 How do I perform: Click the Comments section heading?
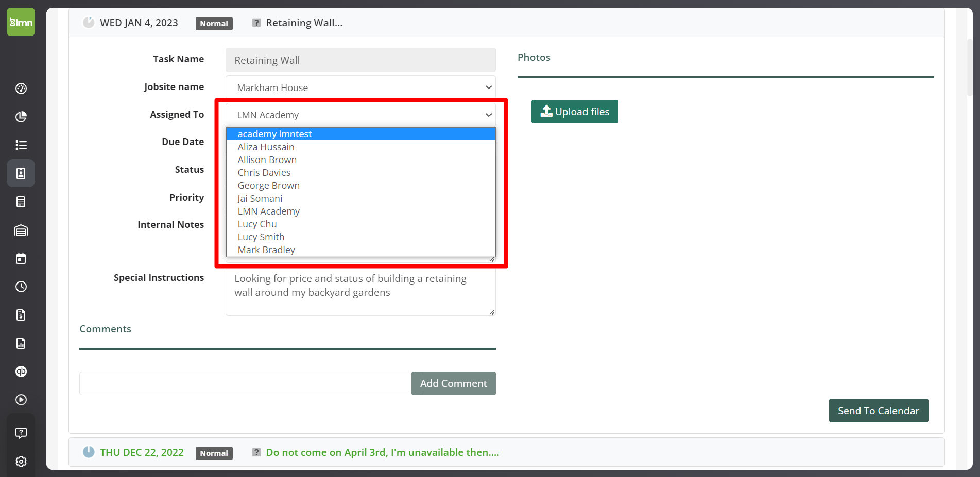(x=106, y=329)
